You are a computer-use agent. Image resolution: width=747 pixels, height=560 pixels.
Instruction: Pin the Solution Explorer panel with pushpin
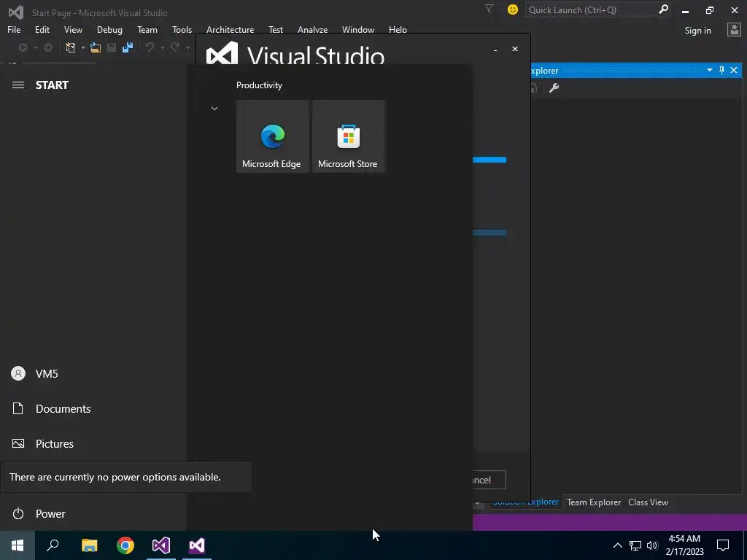[721, 71]
